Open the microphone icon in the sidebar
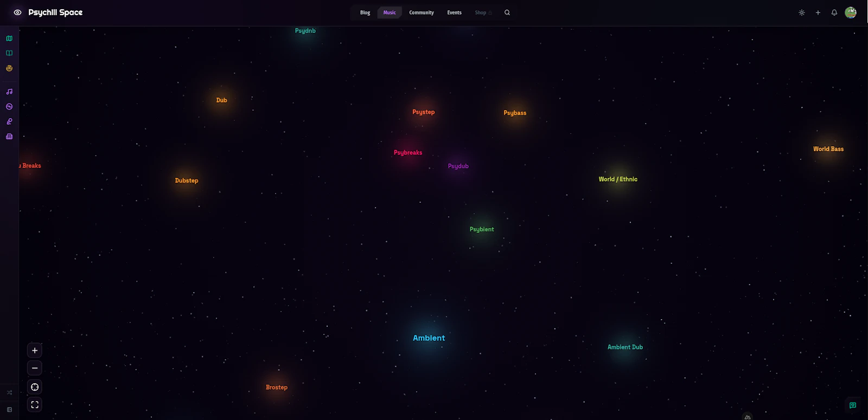868x420 pixels. point(9,121)
